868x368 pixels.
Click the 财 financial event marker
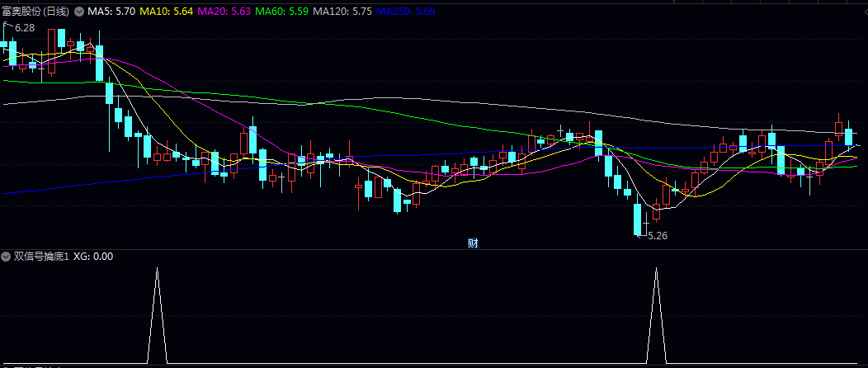[x=473, y=243]
